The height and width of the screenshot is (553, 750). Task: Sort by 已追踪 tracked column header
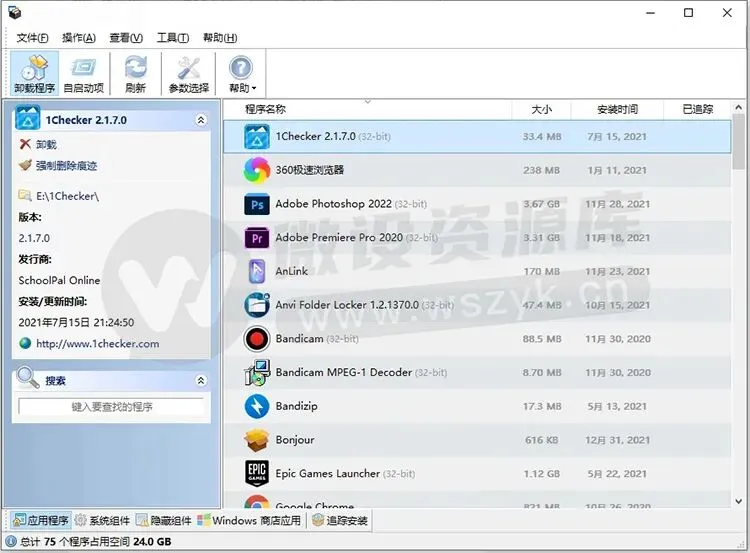click(x=697, y=109)
